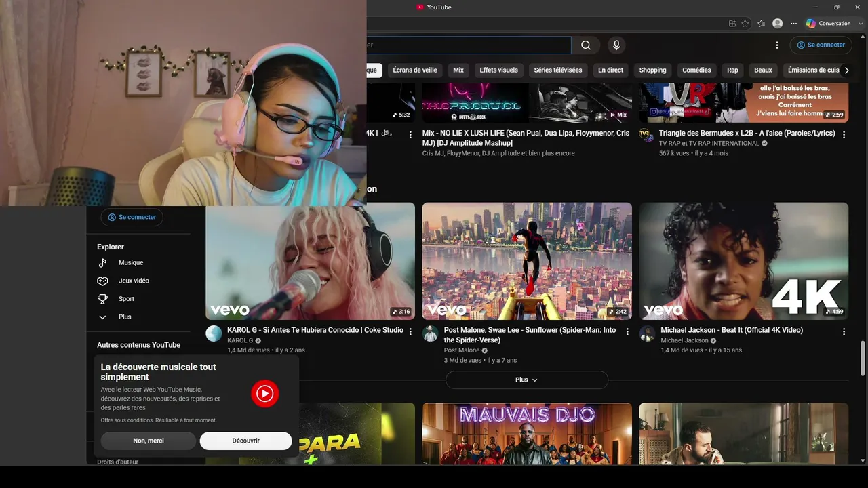Screen dimensions: 868x488
Task: Open the Copilot Conversation button
Action: click(829, 24)
